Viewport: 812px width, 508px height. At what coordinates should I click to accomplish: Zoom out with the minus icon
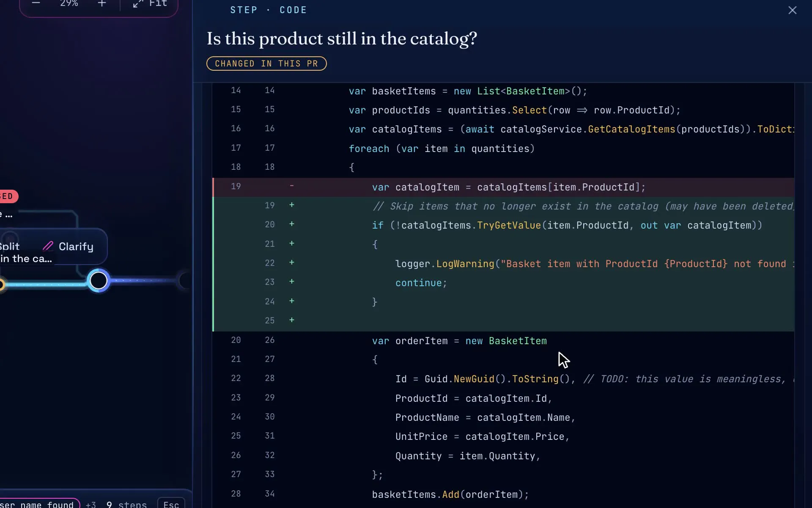point(36,3)
